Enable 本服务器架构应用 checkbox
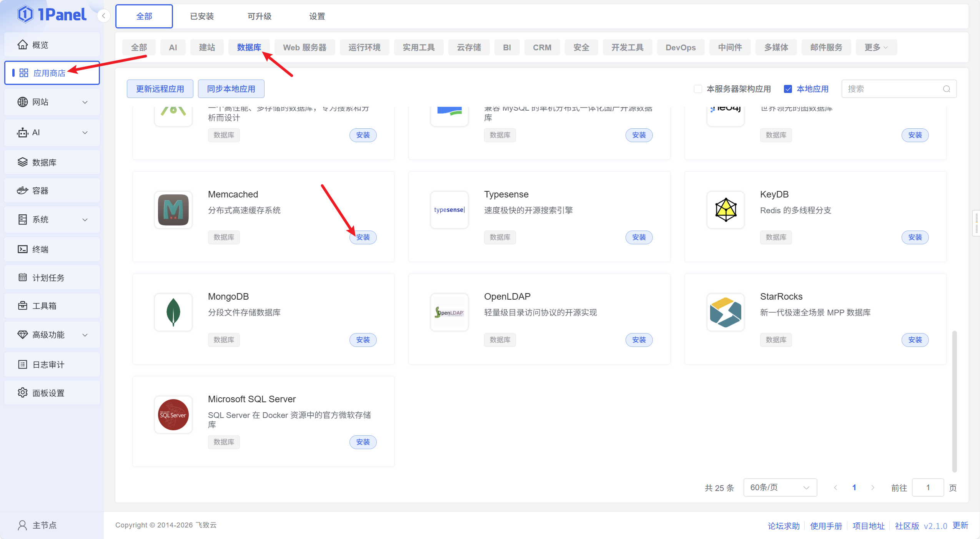The width and height of the screenshot is (980, 539). point(698,89)
